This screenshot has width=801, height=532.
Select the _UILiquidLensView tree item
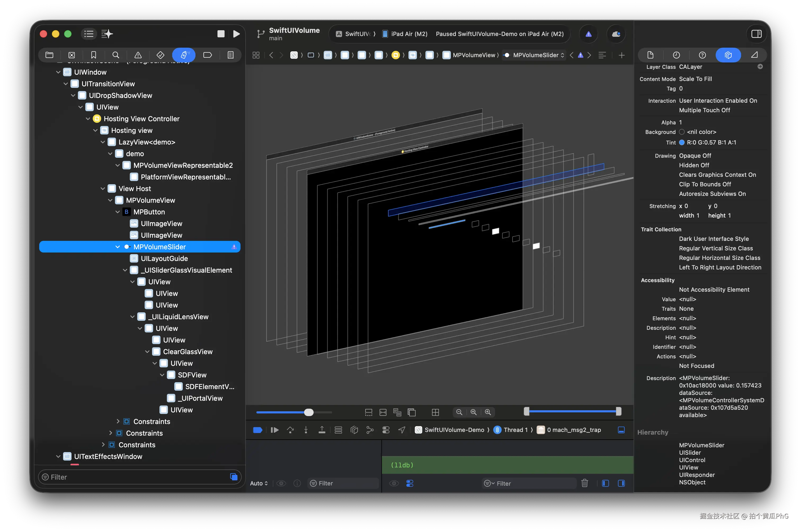[x=180, y=317]
